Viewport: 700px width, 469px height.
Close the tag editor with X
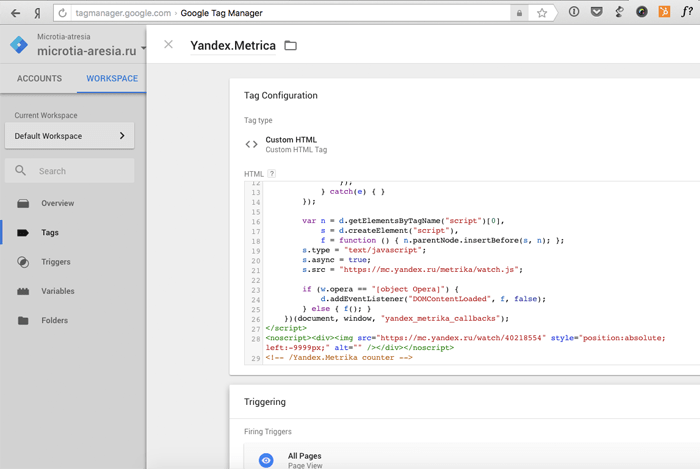(168, 44)
